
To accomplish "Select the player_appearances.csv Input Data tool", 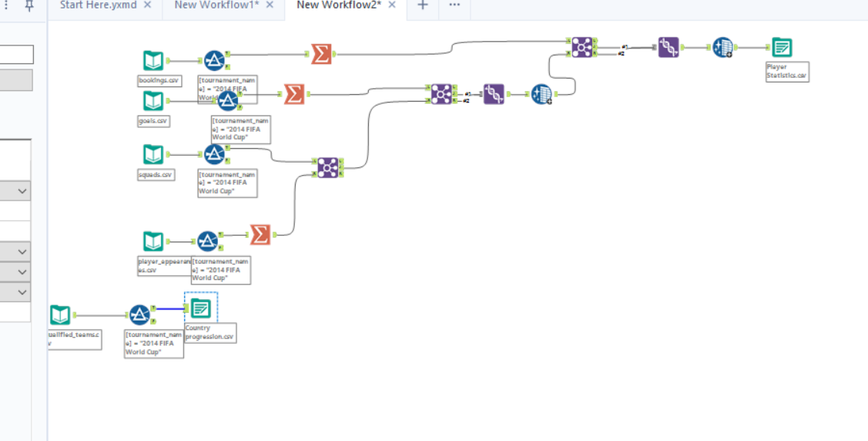I will [153, 241].
